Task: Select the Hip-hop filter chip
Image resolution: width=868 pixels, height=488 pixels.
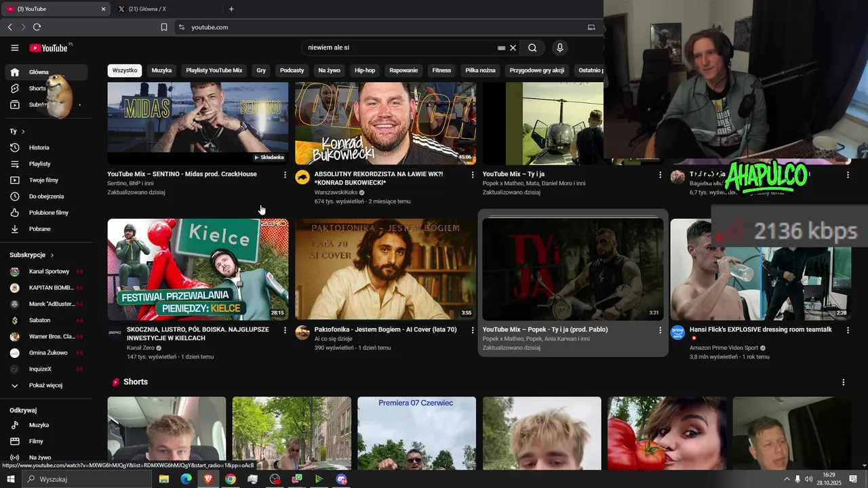Action: pos(365,70)
